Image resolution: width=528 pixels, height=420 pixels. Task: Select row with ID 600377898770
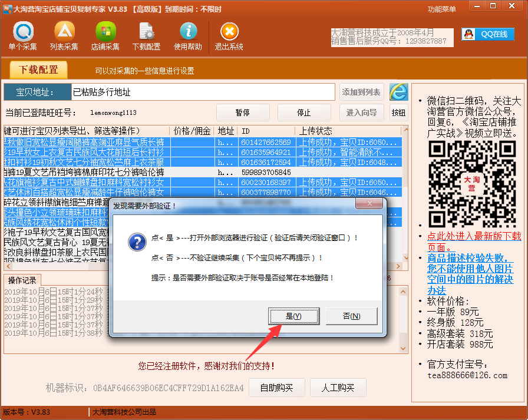tap(203, 192)
